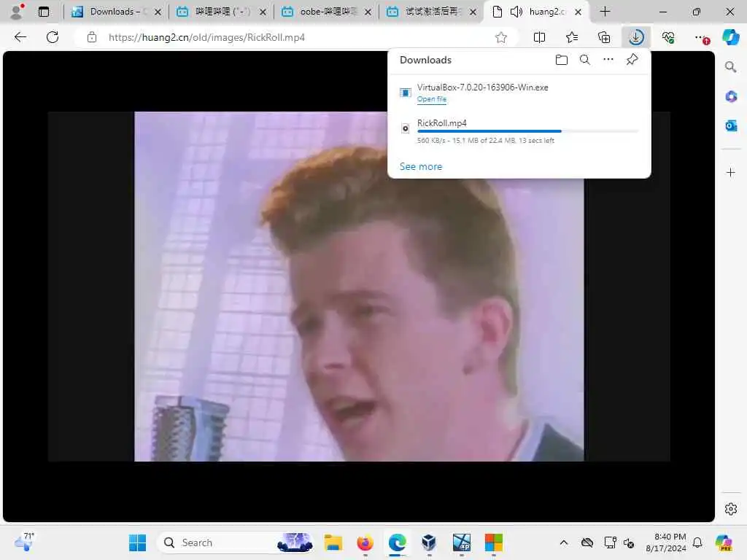Open Collections icon in toolbar

tap(604, 37)
